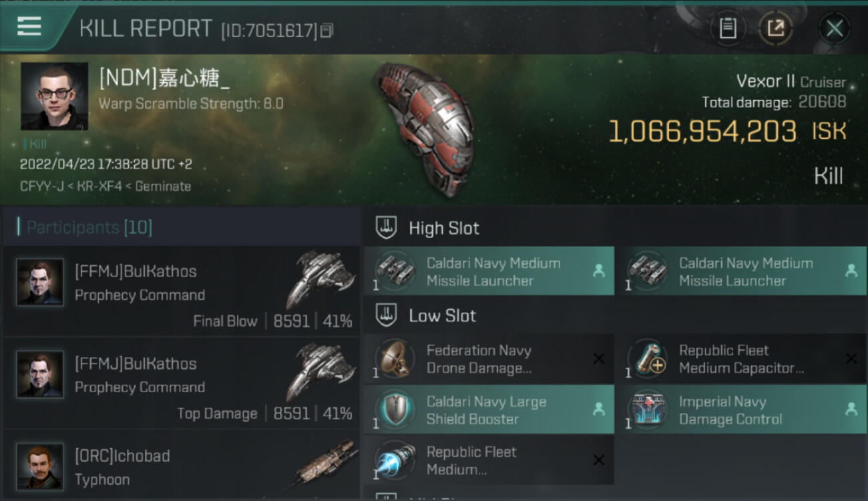The image size is (868, 501).
Task: Click Imperial Navy Damage Control icon
Action: [646, 409]
